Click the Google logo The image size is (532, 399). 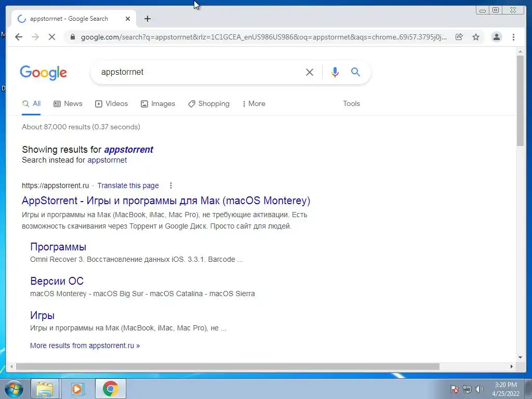(44, 73)
